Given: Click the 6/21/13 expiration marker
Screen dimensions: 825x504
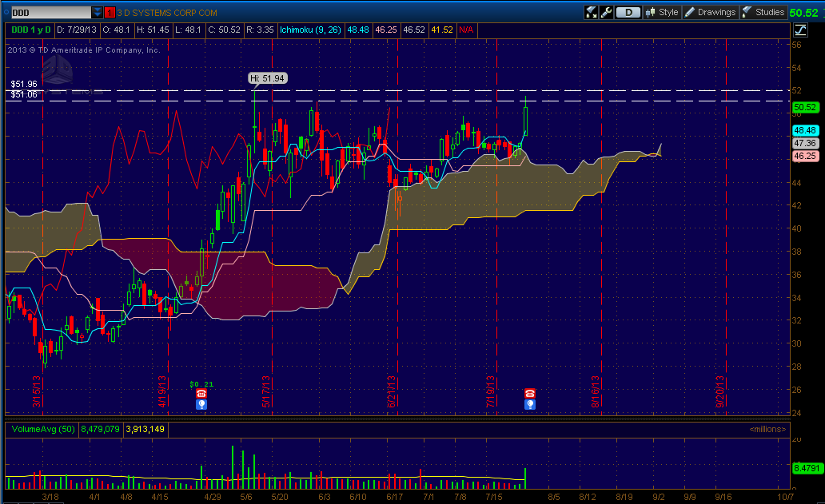Looking at the screenshot, I should point(391,391).
